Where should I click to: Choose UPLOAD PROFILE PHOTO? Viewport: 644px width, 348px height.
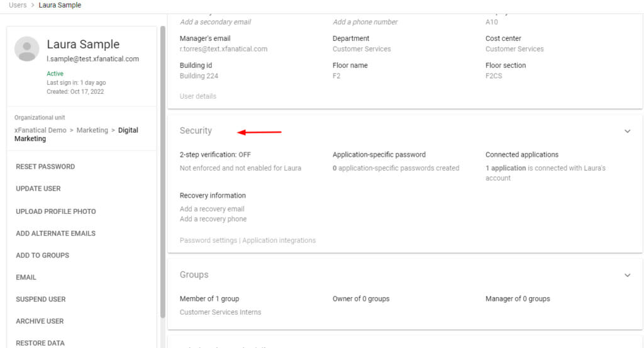[x=56, y=211]
